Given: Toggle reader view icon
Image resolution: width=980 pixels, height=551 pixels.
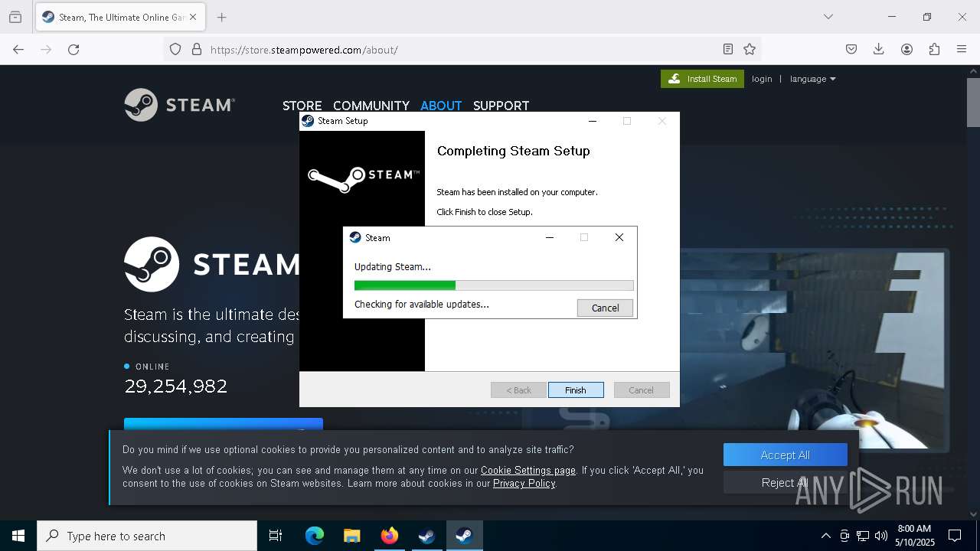Looking at the screenshot, I should click(x=728, y=49).
